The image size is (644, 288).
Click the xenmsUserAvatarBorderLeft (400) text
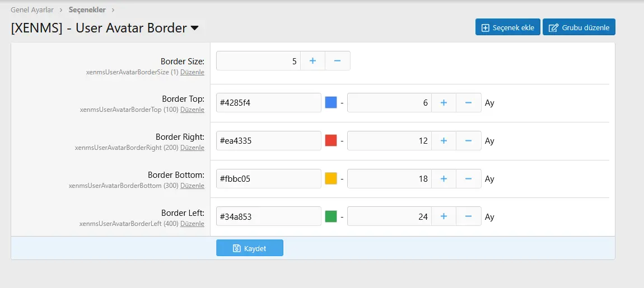(x=129, y=224)
